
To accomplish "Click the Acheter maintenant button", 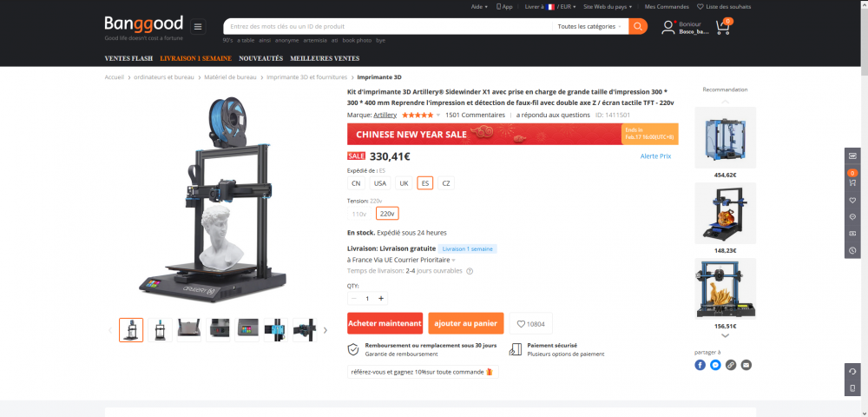I will [x=385, y=323].
